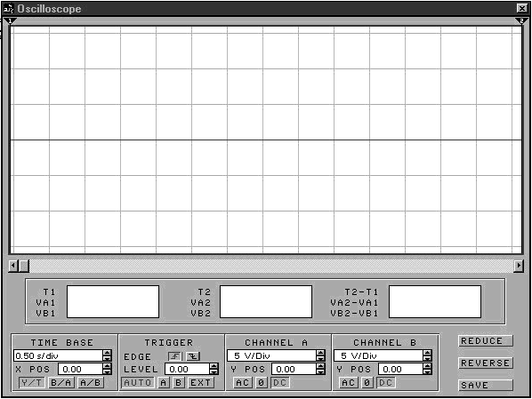Close the Oscilloscope window
The image size is (532, 399).
[x=522, y=8]
